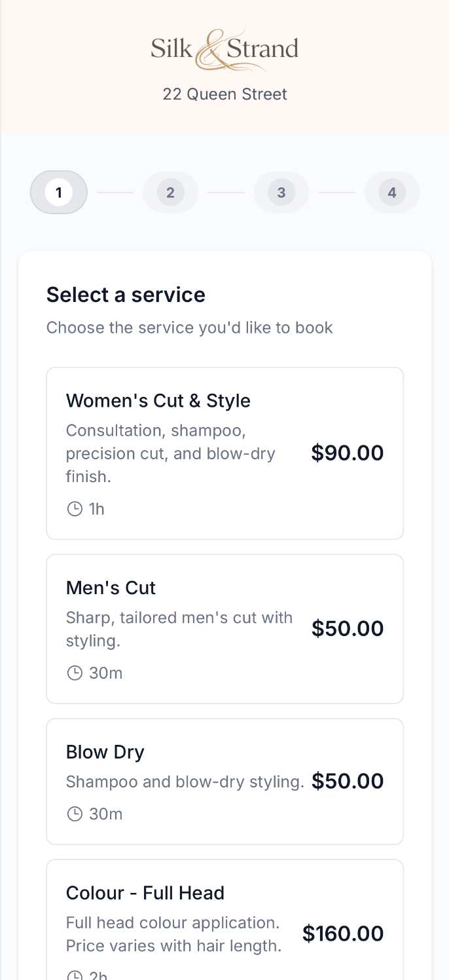Image resolution: width=449 pixels, height=980 pixels.
Task: Click the $90.00 price on Women's Cut
Action: [x=348, y=453]
